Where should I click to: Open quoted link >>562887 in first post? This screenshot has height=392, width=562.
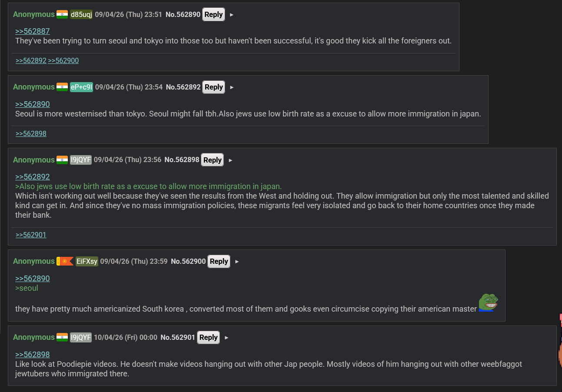click(x=33, y=31)
